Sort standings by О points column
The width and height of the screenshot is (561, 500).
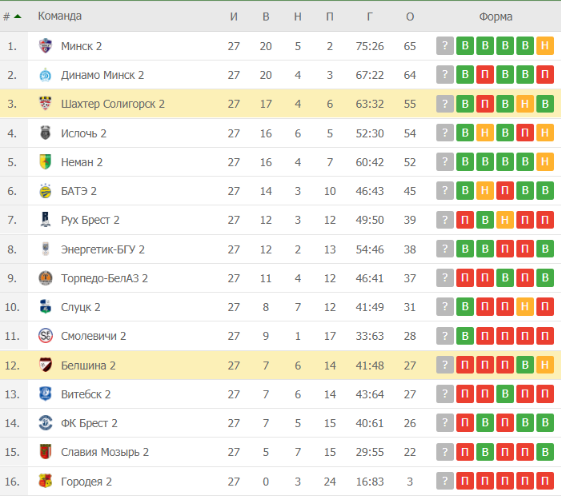pos(410,16)
